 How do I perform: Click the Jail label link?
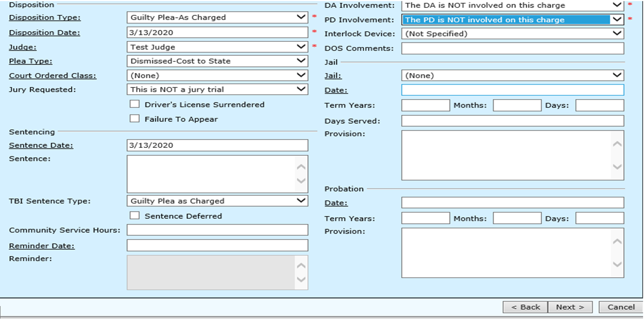pyautogui.click(x=333, y=75)
